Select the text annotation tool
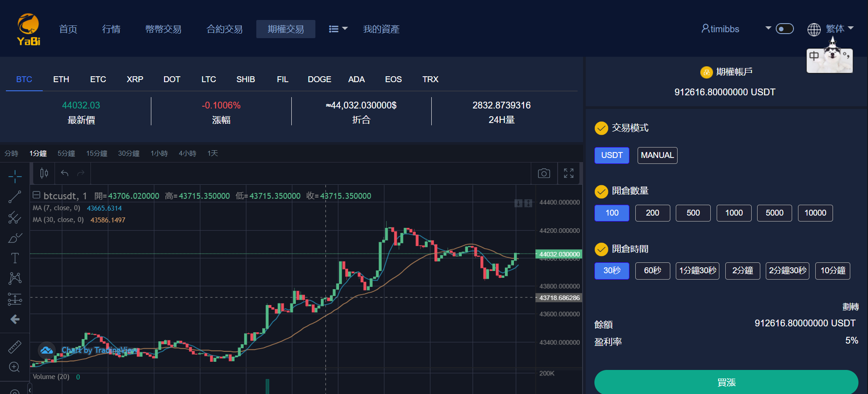 click(15, 258)
